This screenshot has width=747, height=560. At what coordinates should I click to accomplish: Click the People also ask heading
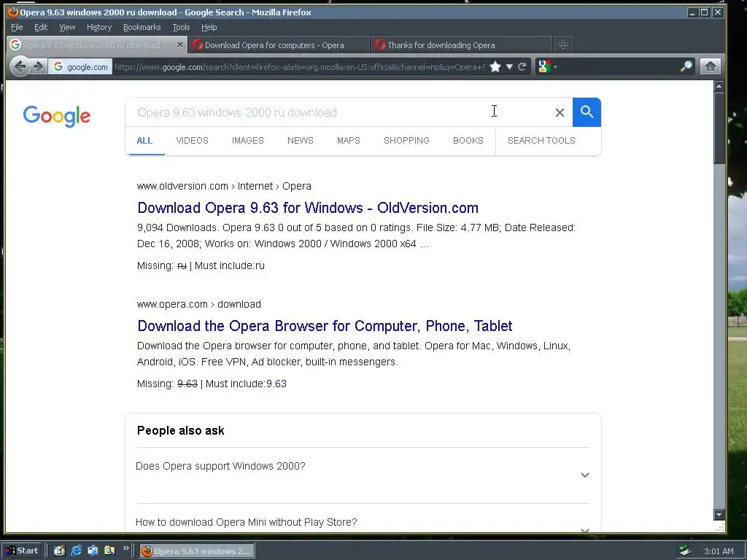tap(181, 430)
